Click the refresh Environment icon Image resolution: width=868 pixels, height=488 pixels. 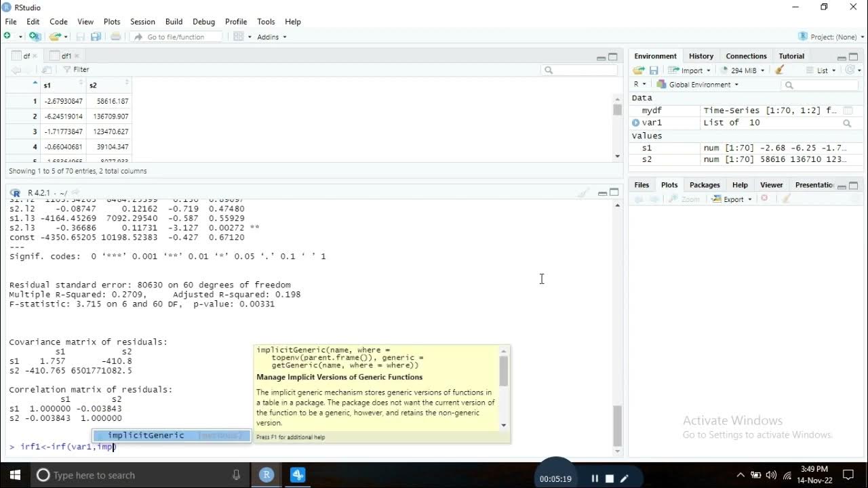click(x=850, y=70)
